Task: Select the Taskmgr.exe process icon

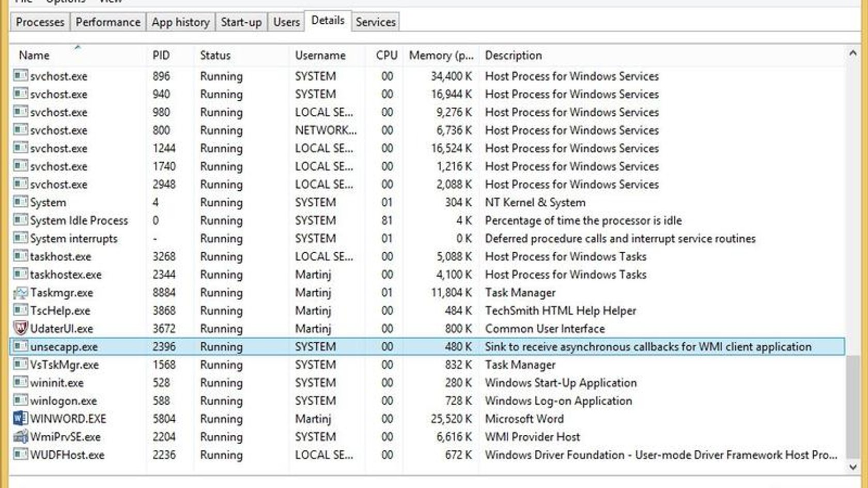Action: (x=20, y=293)
